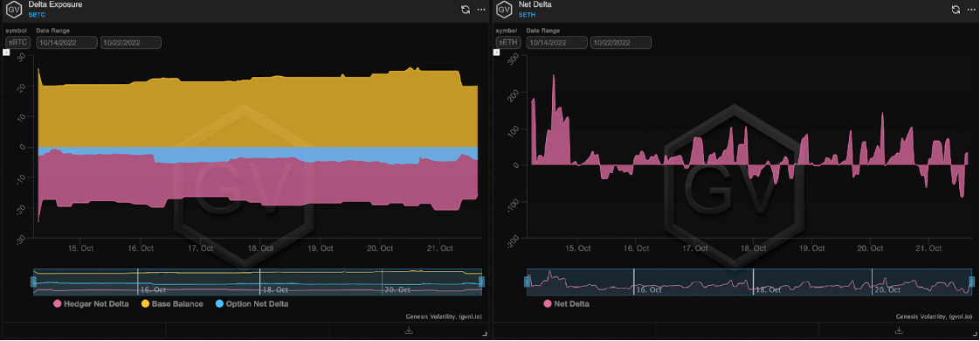Click the 15. Oct axis label in sETH chart

(x=579, y=248)
